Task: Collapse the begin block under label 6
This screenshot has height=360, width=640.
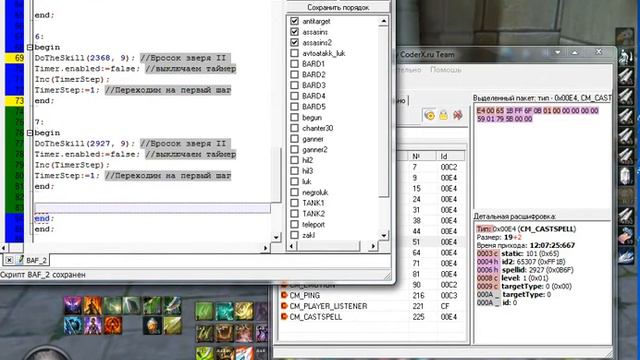Action: click(x=30, y=47)
